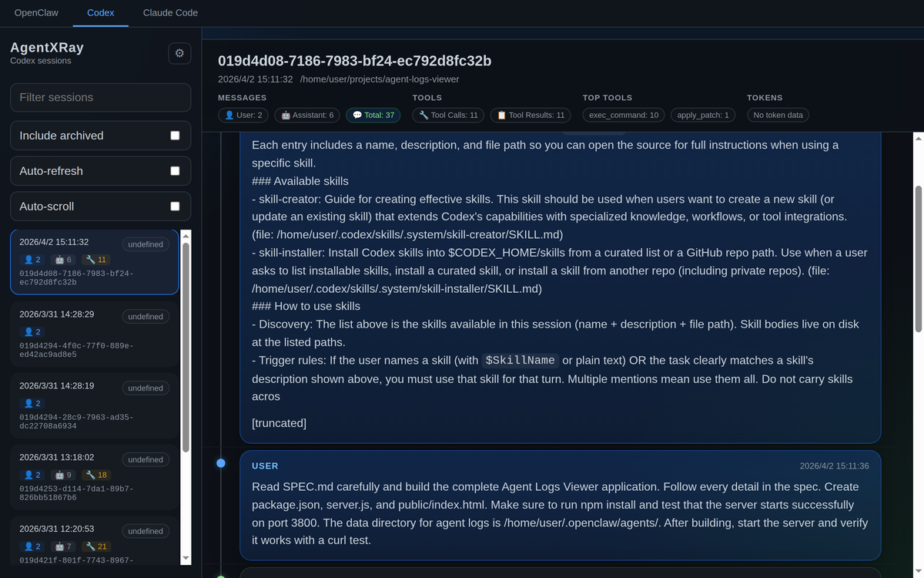Click the session ID text 019d4253-d114-7da1-89b7-826bb51867b6

click(76, 493)
